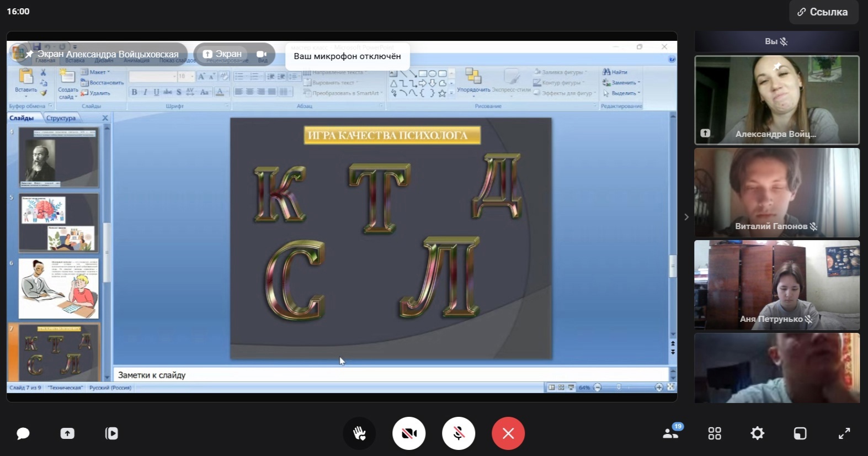The height and width of the screenshot is (456, 868).
Task: Raise your hand in the call
Action: tap(359, 433)
